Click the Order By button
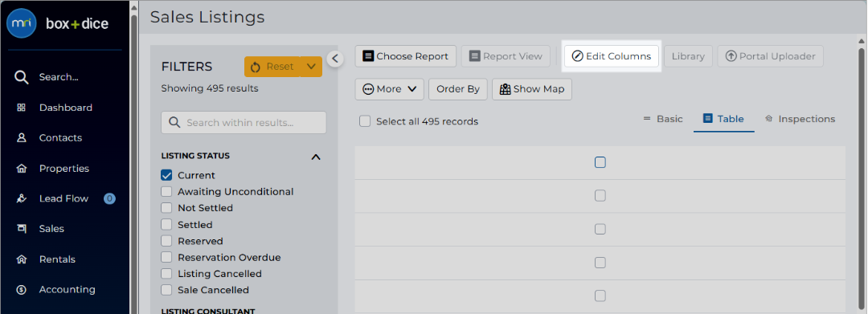The width and height of the screenshot is (868, 314). tap(458, 89)
